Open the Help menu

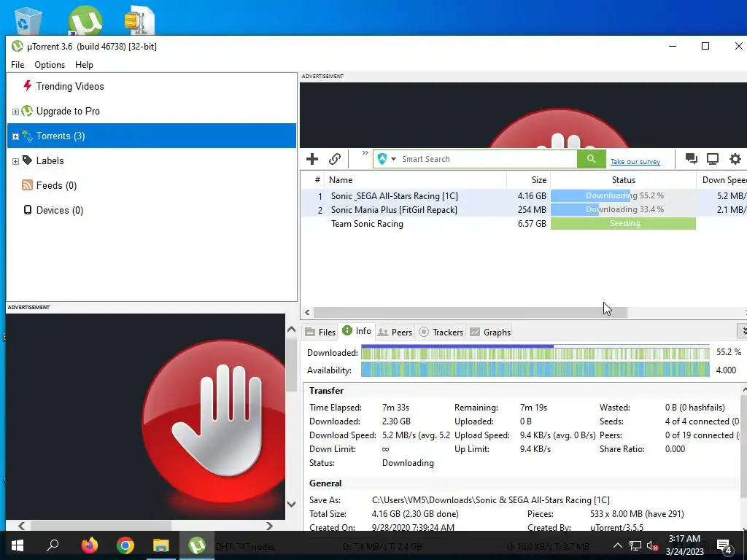tap(84, 65)
